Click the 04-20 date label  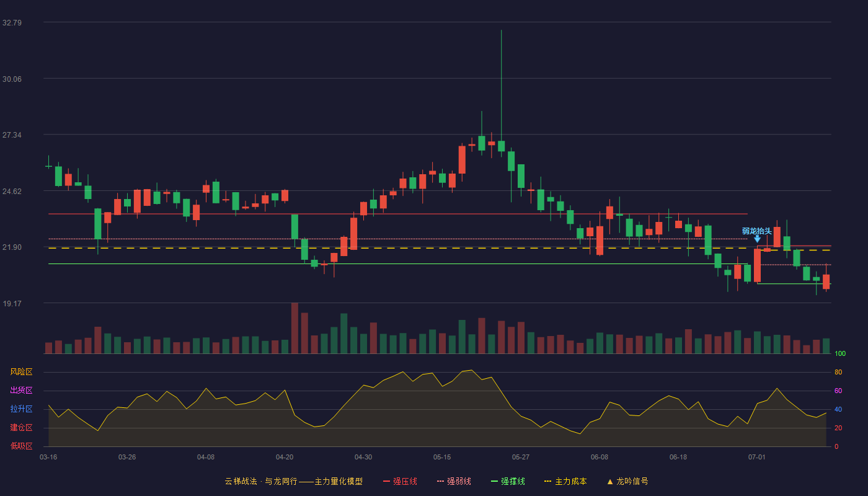point(285,457)
